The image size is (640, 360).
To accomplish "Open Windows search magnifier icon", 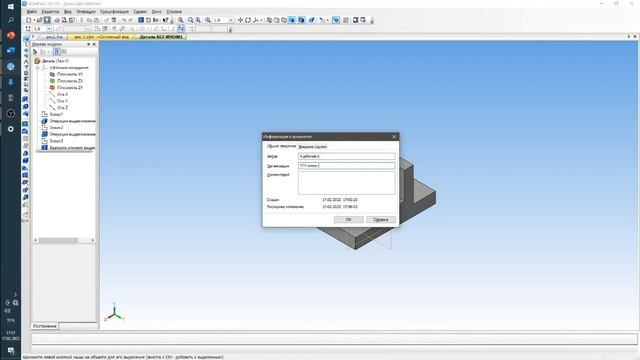I will [11, 20].
